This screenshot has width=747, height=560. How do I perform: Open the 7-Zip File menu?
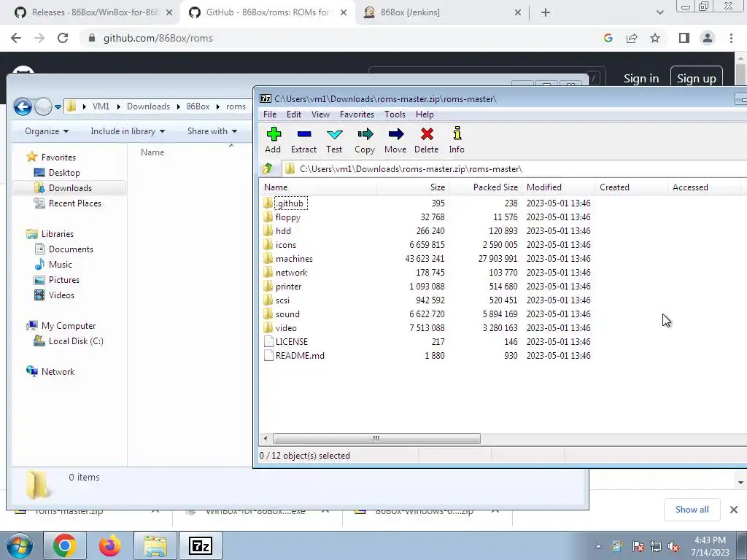click(x=270, y=114)
